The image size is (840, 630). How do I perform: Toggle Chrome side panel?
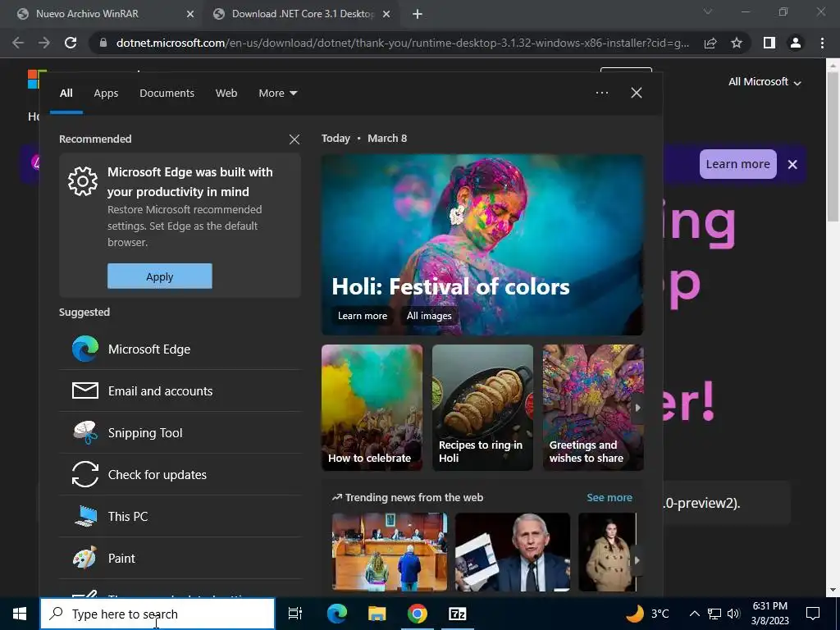pyautogui.click(x=769, y=43)
